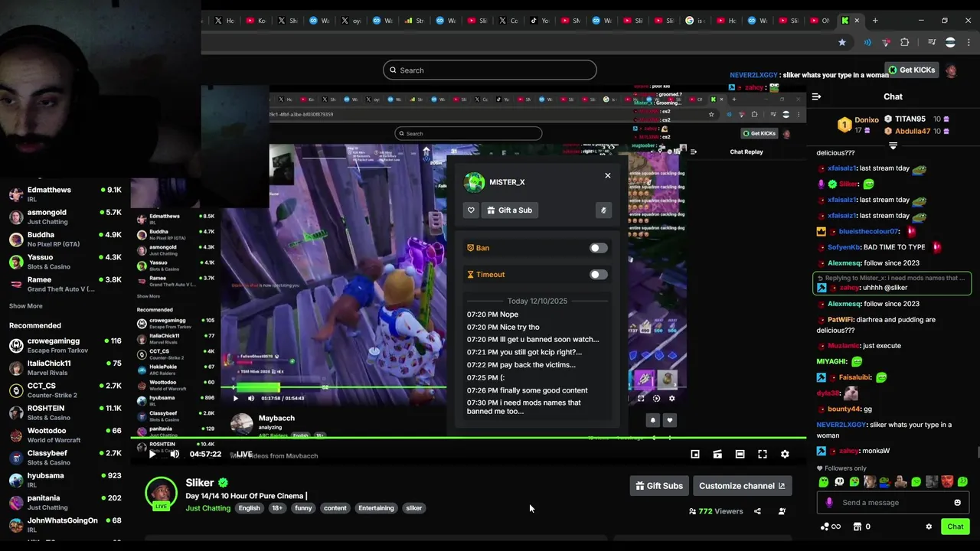Open the Edmatthews channel in the sidebar
Image resolution: width=980 pixels, height=551 pixels.
[65, 194]
